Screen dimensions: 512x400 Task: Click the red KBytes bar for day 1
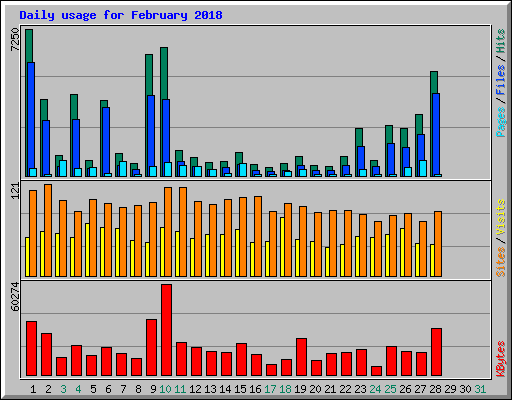click(x=31, y=349)
